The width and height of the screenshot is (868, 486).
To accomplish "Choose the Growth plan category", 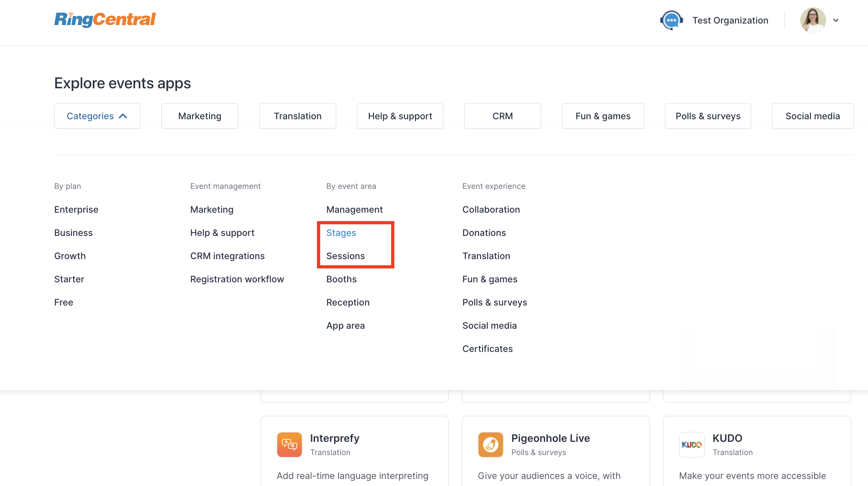I will (70, 256).
